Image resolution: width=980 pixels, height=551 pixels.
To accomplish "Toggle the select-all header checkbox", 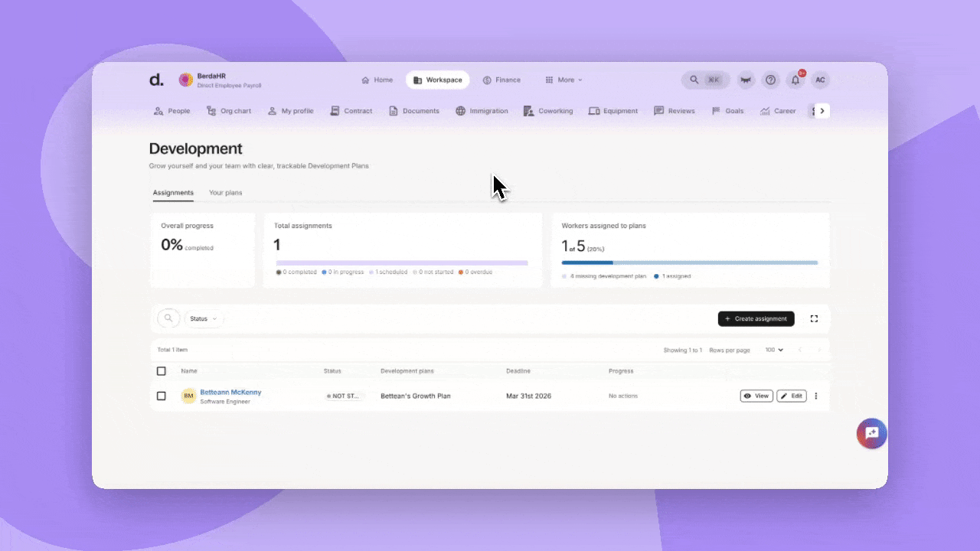I will click(x=161, y=371).
